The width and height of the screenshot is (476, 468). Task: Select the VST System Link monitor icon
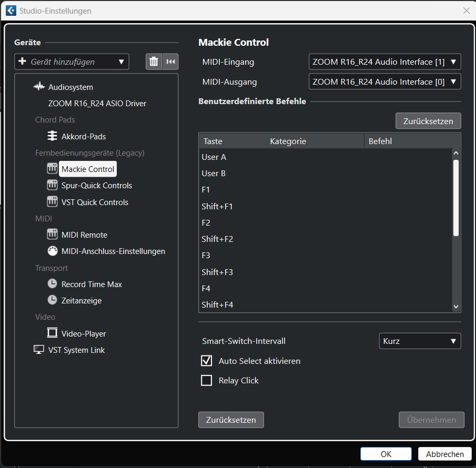[39, 349]
